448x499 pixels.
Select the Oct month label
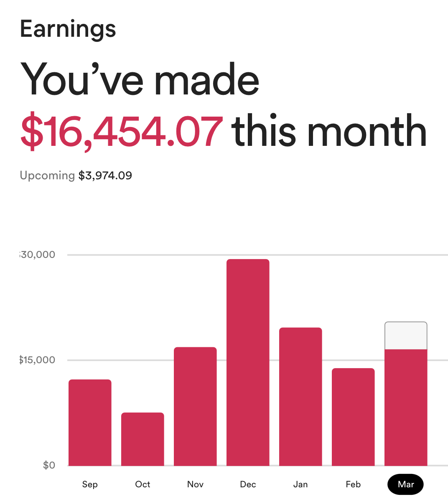click(143, 484)
